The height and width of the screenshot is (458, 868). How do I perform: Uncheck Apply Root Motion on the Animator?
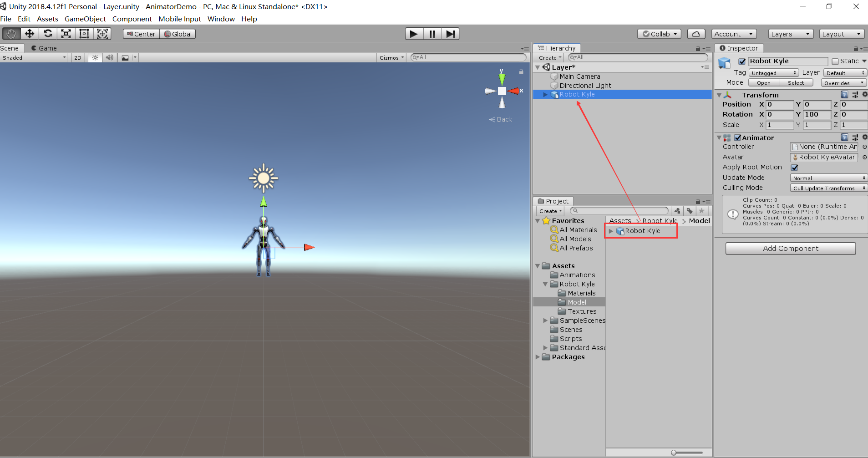794,168
